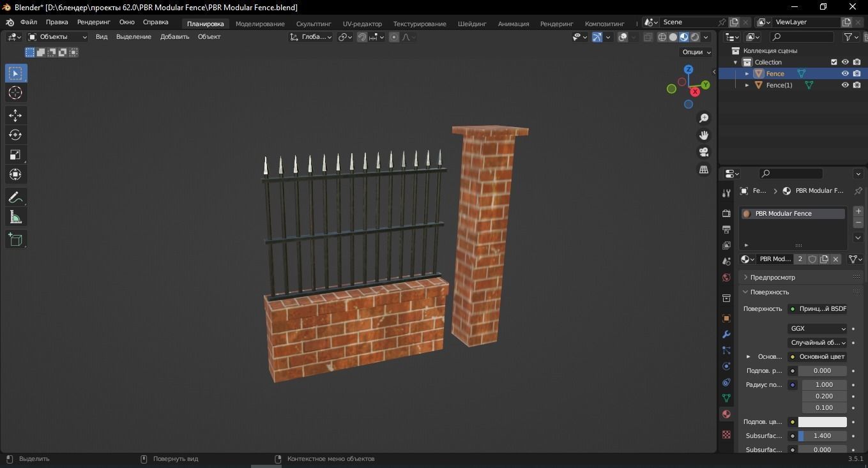The width and height of the screenshot is (868, 468).
Task: Open the Добавить menu in viewport
Action: 174,37
